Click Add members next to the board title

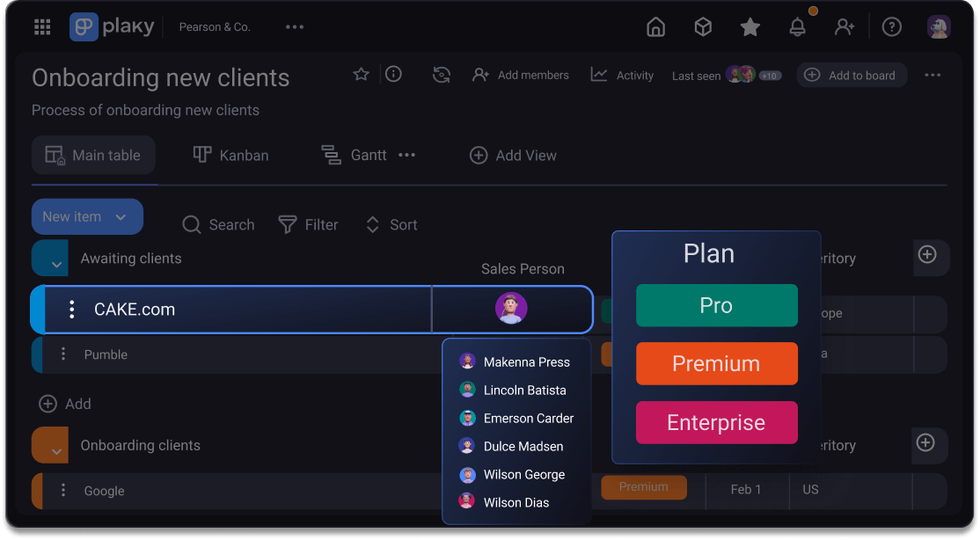pyautogui.click(x=521, y=75)
